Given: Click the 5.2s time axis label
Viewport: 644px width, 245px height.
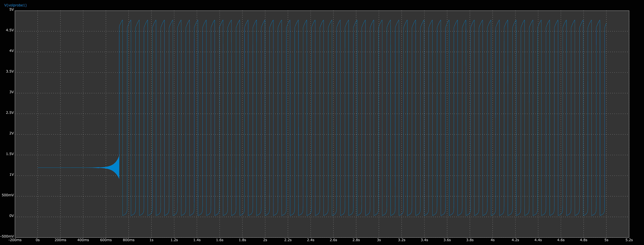Looking at the screenshot, I should coord(629,240).
